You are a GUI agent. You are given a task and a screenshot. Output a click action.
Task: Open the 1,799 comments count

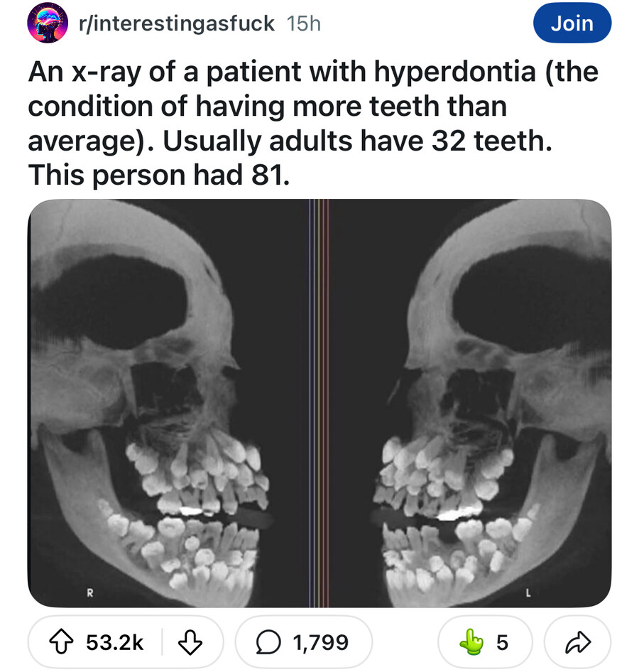321,642
